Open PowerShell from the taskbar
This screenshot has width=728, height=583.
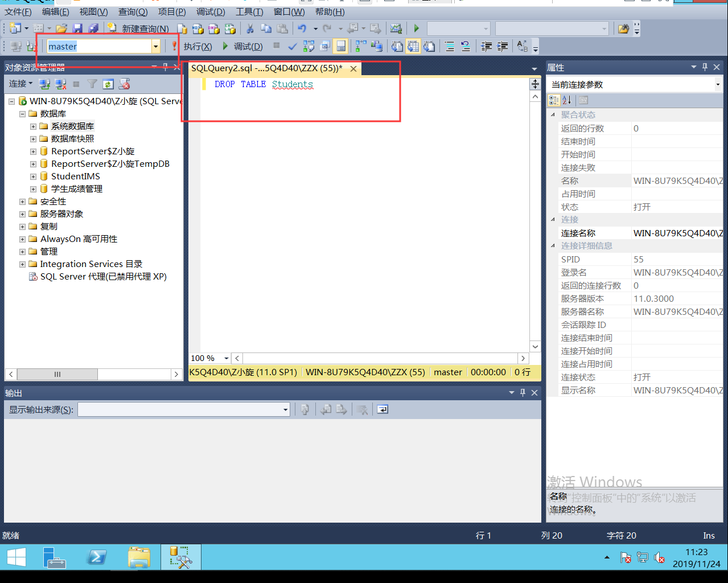[x=97, y=557]
